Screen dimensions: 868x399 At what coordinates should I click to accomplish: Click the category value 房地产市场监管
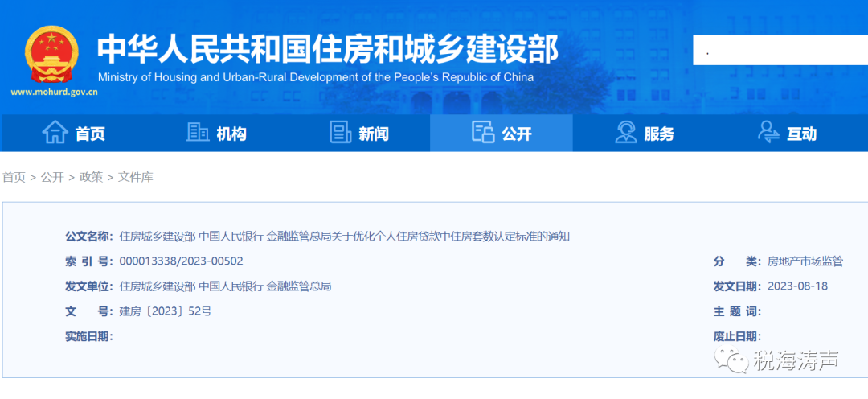[805, 261]
